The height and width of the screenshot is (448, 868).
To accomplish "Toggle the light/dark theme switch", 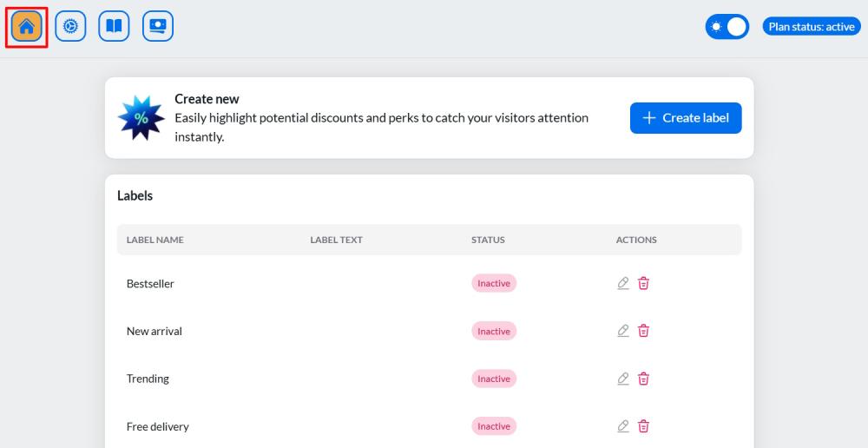I will 727,27.
